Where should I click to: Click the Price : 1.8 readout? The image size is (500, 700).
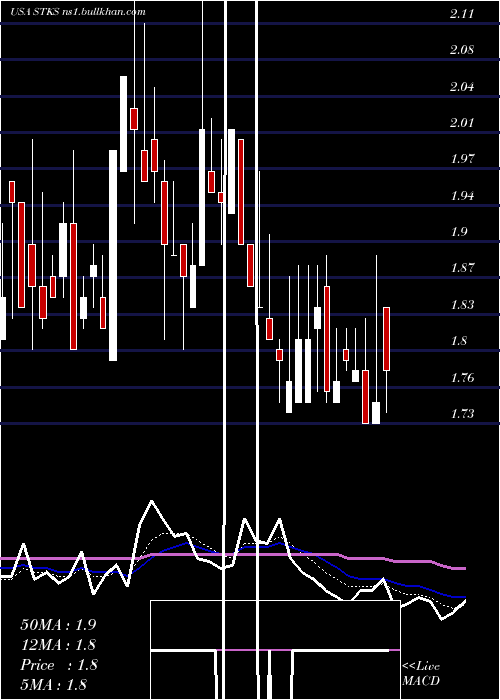click(58, 665)
